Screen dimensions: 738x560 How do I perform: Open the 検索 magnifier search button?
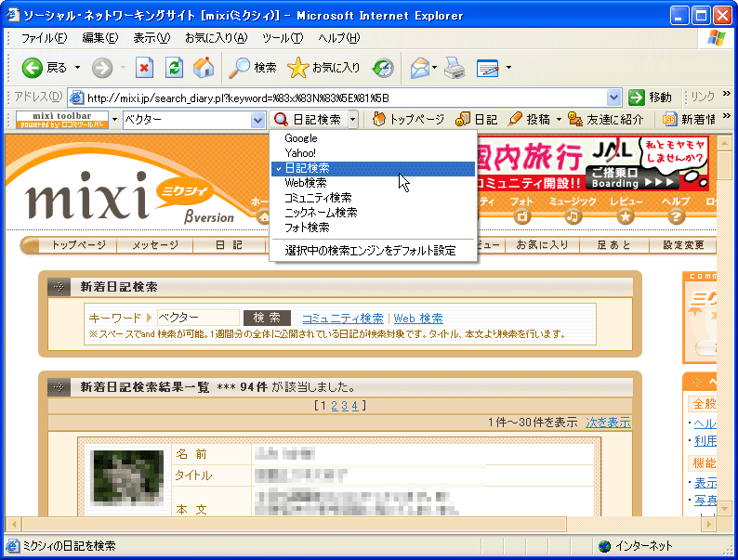[x=253, y=68]
